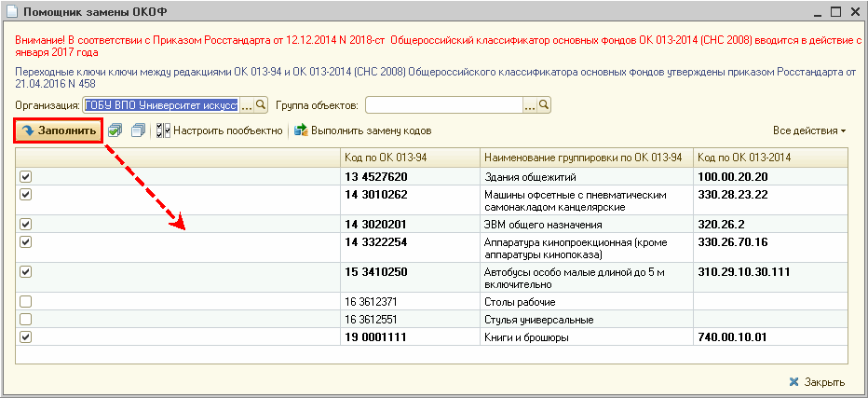Viewport: 868px width, 398px height.
Task: Select the ЭВМ общего назначения name cell
Action: [x=587, y=224]
